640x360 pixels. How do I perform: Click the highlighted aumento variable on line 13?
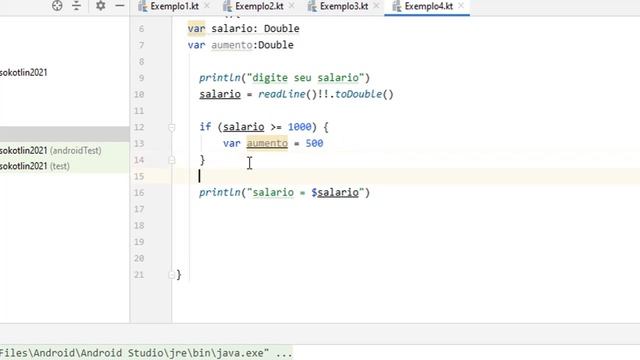267,143
